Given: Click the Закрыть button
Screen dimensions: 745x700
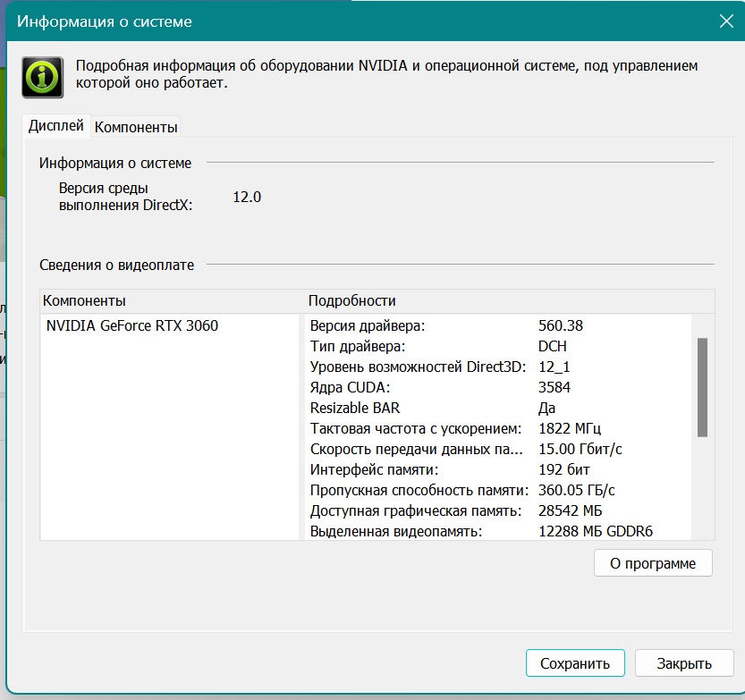Looking at the screenshot, I should (x=684, y=663).
